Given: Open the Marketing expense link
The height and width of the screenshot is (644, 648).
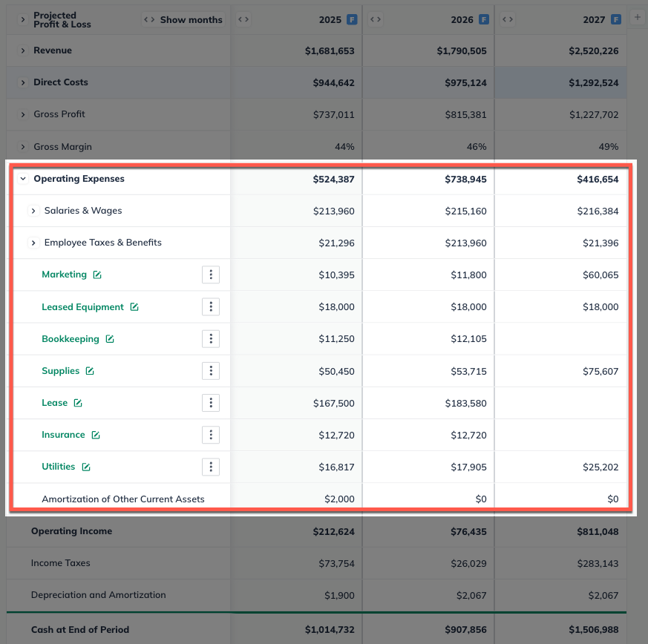Looking at the screenshot, I should click(x=64, y=275).
